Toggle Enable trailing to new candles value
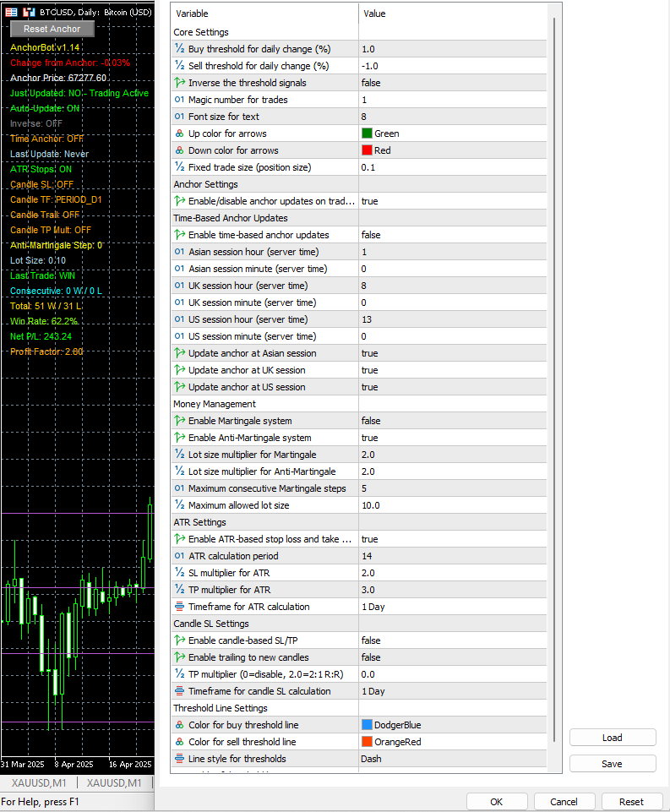Viewport: 670px width, 812px height. click(453, 657)
